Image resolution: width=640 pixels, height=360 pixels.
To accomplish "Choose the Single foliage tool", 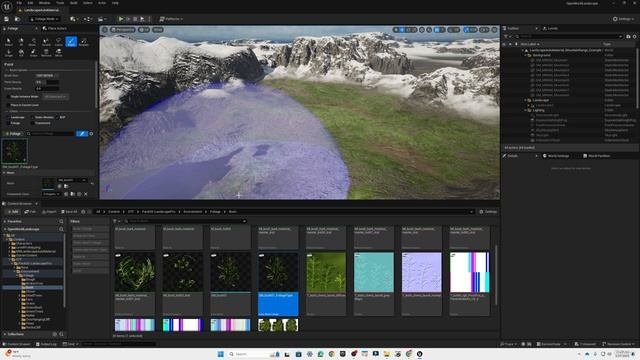I will pyautogui.click(x=9, y=53).
